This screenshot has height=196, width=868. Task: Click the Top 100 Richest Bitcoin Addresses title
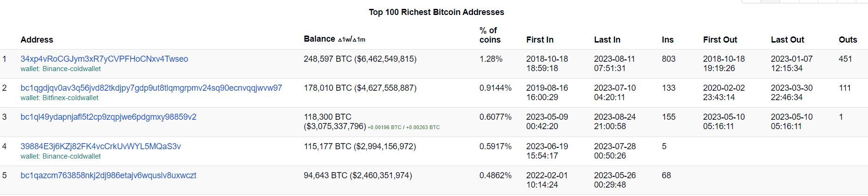[436, 12]
